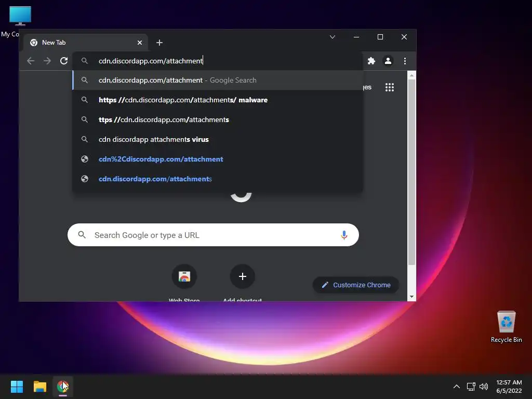532x399 pixels.
Task: Open the 'cdn%2Cdiscordapp.com/attachment' URL suggestion
Action: click(x=218, y=159)
